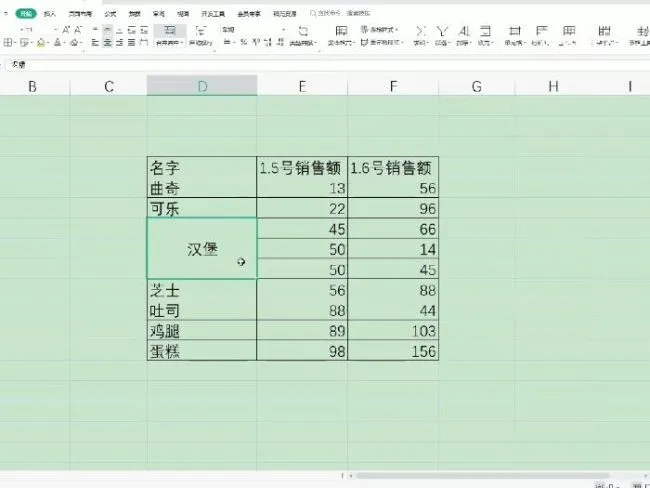This screenshot has width=650, height=488.
Task: Toggle vertical middle alignment
Action: click(x=107, y=30)
